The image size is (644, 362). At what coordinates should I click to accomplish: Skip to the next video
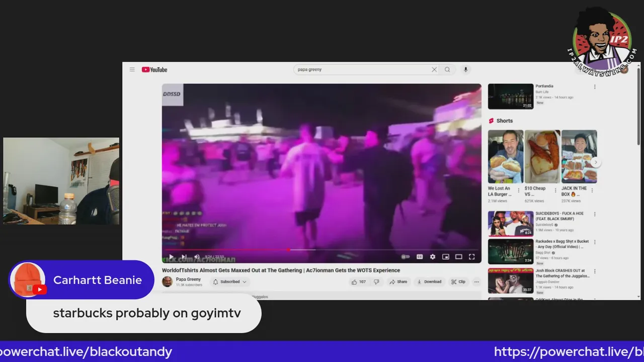click(184, 257)
